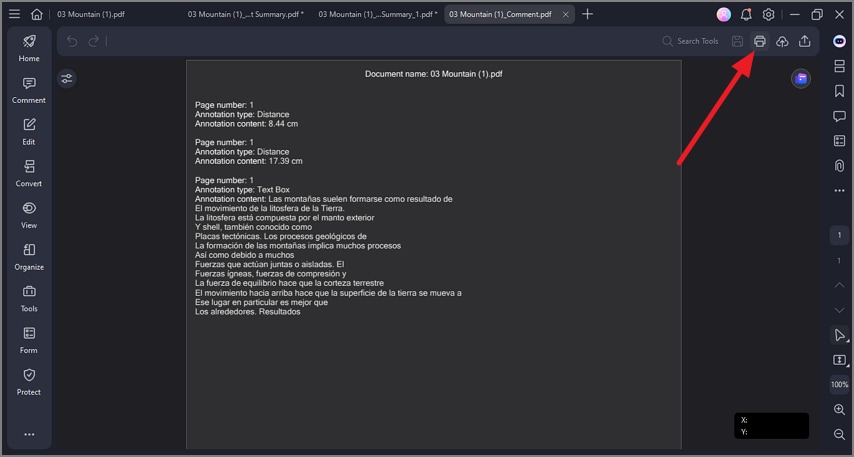The image size is (854, 457).
Task: Share the document via export icon
Action: (804, 41)
